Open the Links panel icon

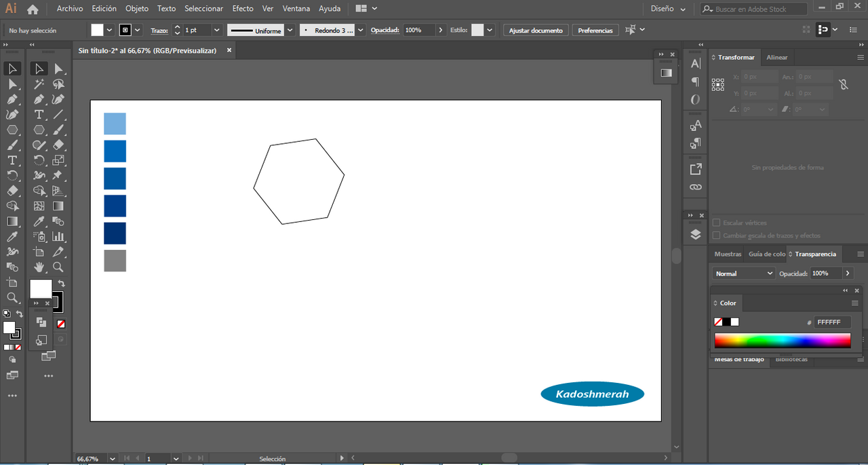click(695, 187)
